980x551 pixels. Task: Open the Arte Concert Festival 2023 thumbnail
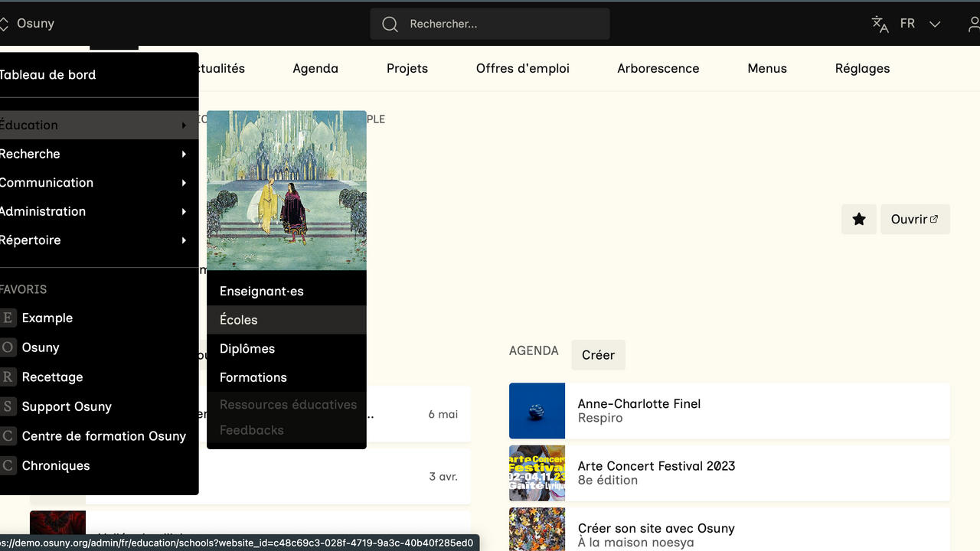(x=537, y=473)
